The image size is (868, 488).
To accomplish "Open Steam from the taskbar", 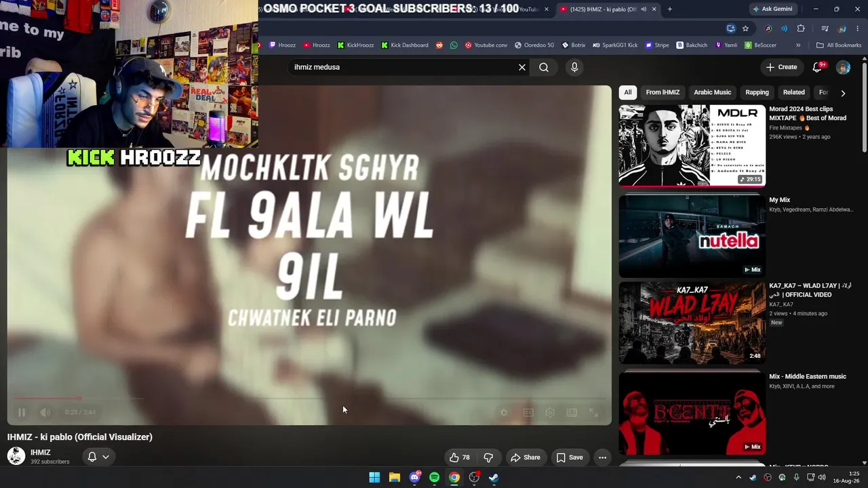I will coord(494,477).
